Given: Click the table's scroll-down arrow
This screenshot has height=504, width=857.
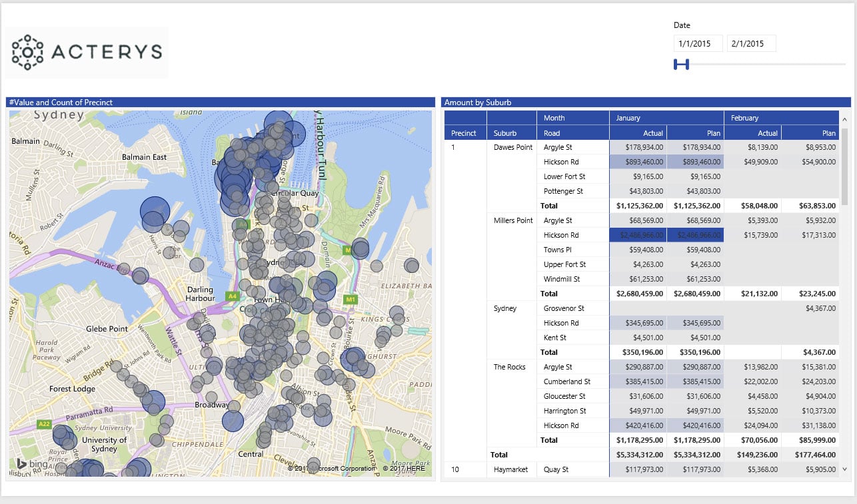Looking at the screenshot, I should pyautogui.click(x=845, y=469).
